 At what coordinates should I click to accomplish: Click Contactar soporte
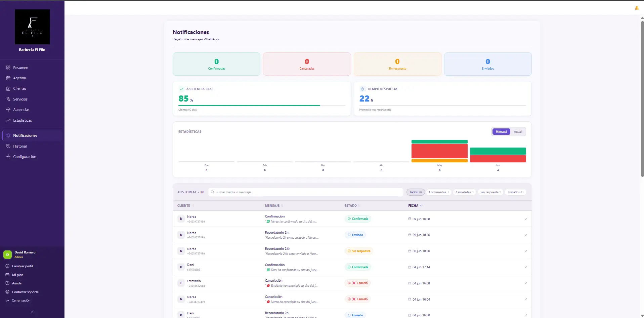[x=25, y=292]
